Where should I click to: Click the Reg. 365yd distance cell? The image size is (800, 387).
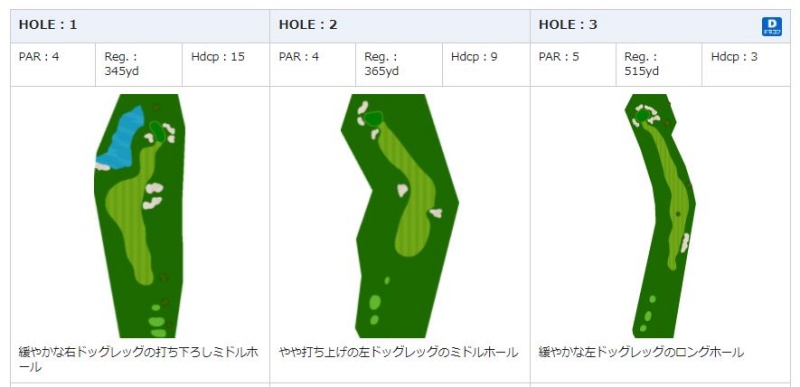399,64
